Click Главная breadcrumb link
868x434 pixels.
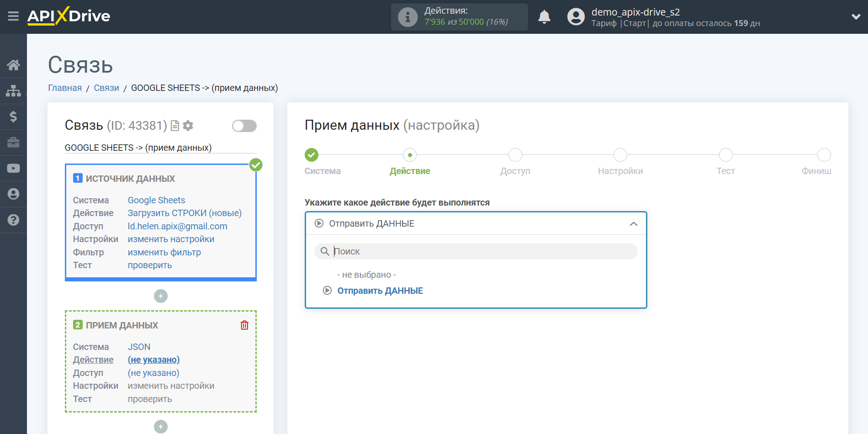click(x=65, y=88)
